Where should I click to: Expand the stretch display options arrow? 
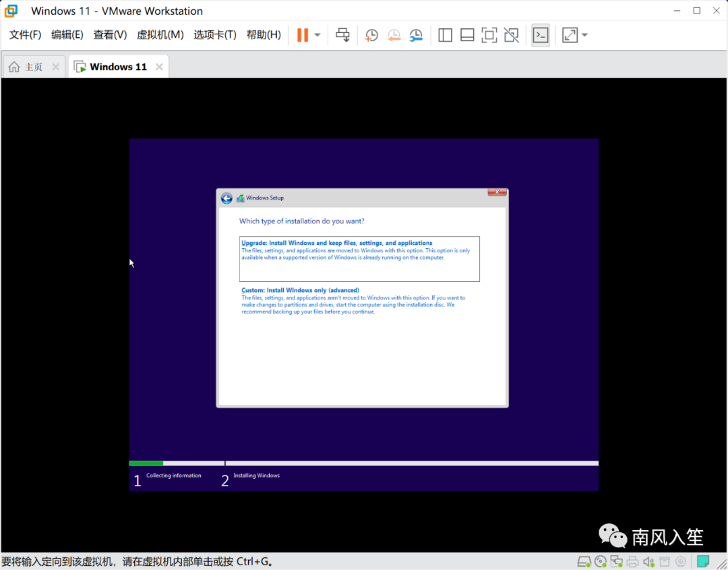click(x=584, y=35)
